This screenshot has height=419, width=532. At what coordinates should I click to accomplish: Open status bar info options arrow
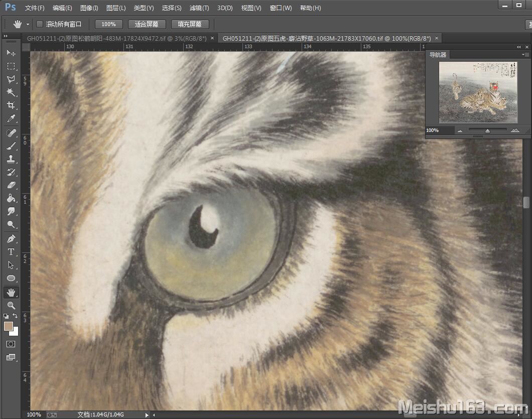(147, 415)
